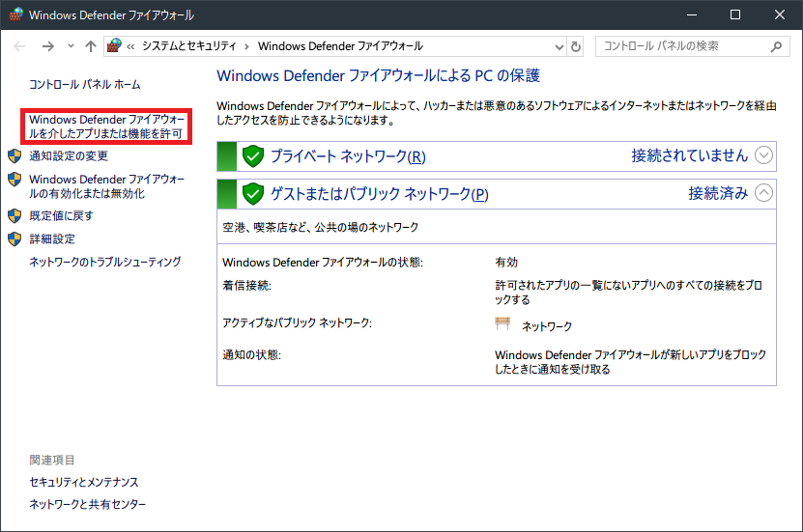The image size is (803, 532).
Task: Open ネットワークのトラブルシューティング link
Action: click(x=105, y=262)
